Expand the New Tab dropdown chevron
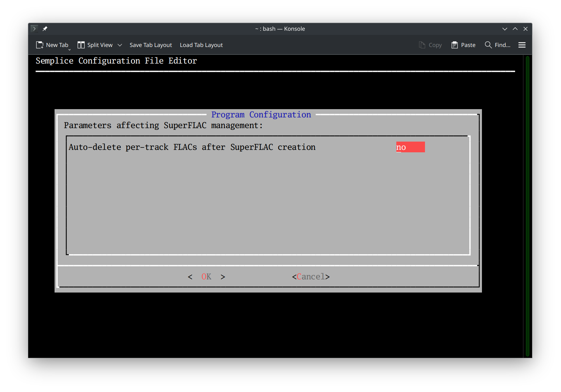The width and height of the screenshot is (561, 392). pos(70,49)
